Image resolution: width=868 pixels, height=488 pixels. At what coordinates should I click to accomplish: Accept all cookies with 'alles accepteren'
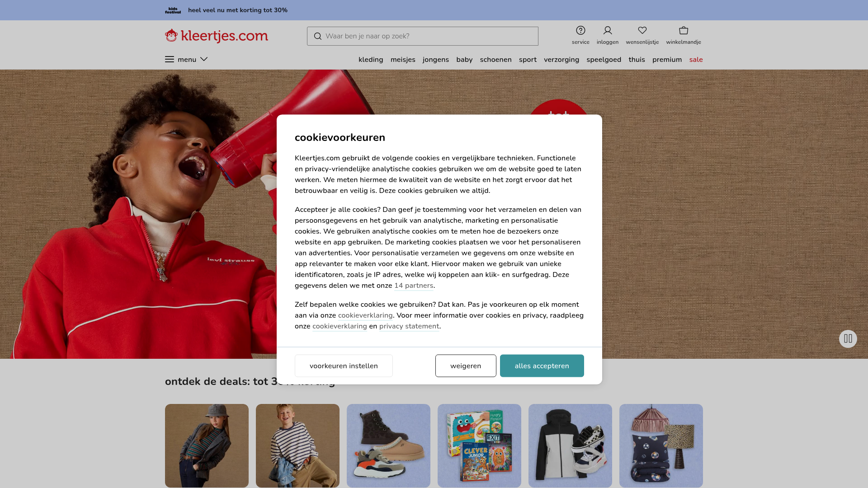coord(542,366)
